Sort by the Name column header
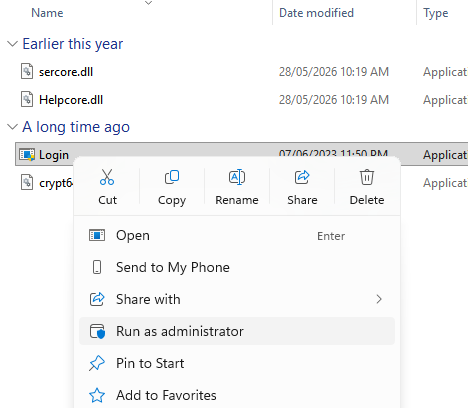The image size is (468, 408). [47, 13]
